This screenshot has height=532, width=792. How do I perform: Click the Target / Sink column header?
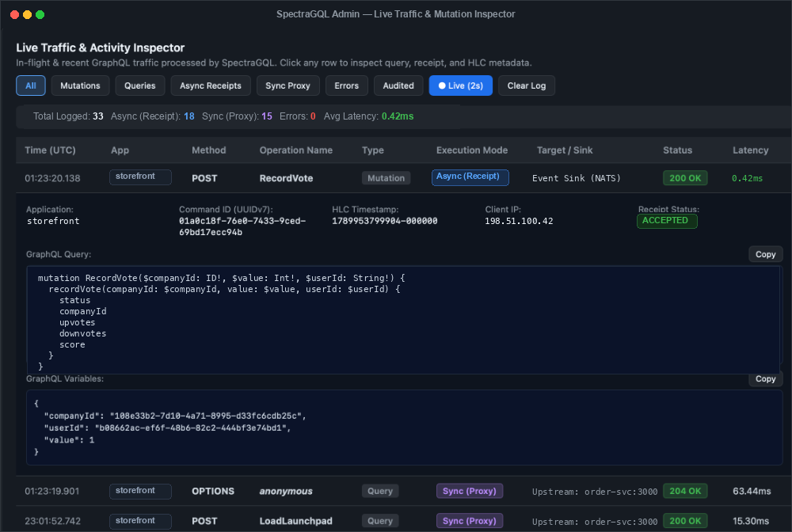point(565,150)
